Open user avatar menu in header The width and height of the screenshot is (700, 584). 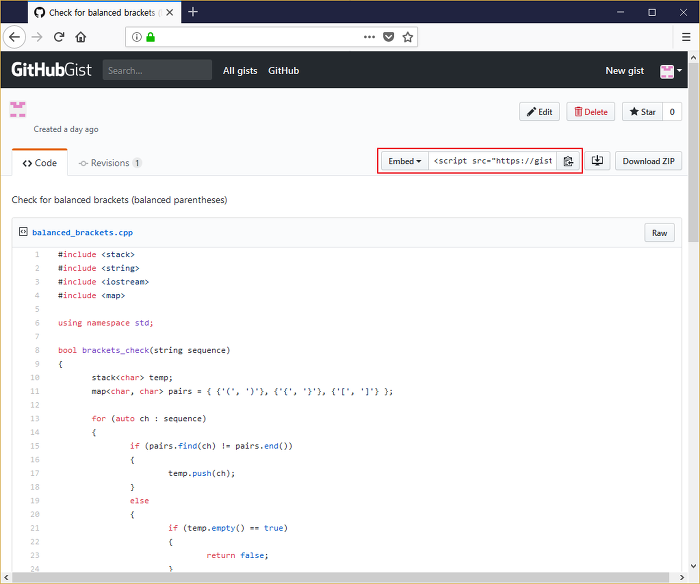click(x=671, y=71)
